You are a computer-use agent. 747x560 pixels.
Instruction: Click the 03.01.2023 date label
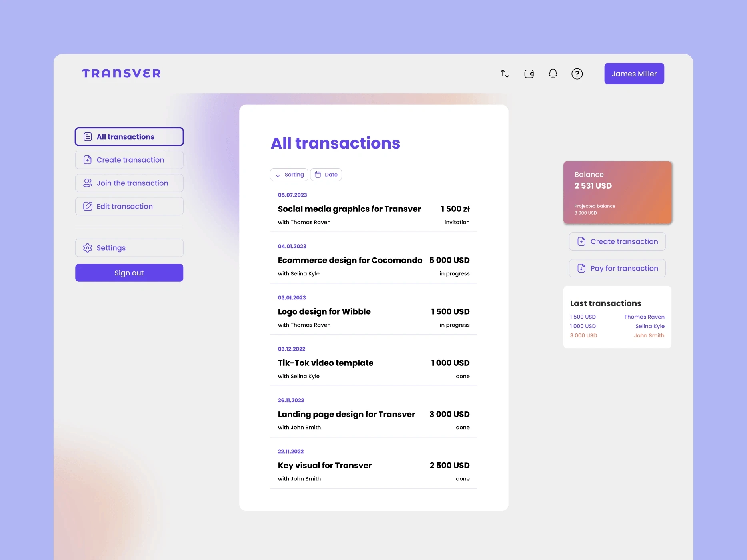[x=292, y=298]
